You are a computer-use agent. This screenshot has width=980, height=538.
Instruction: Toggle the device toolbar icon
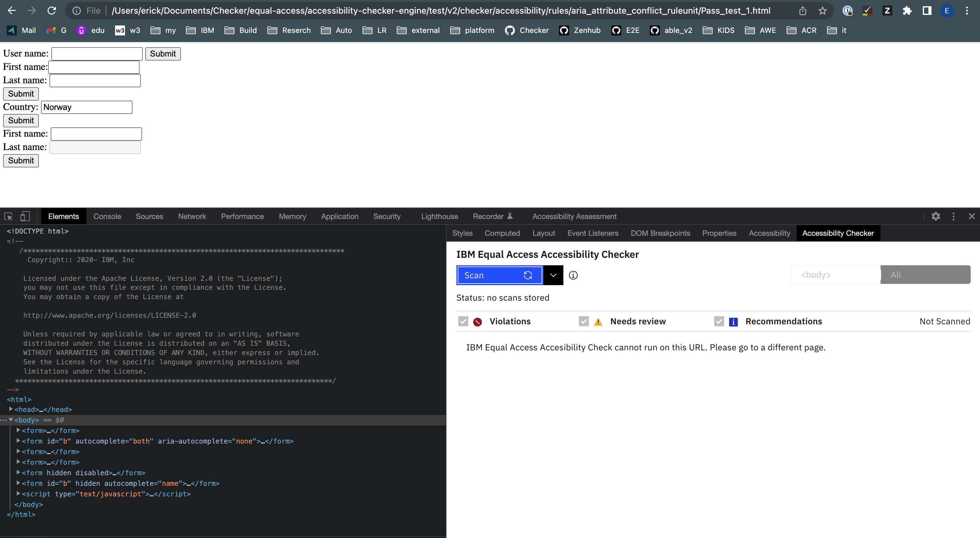(x=25, y=216)
